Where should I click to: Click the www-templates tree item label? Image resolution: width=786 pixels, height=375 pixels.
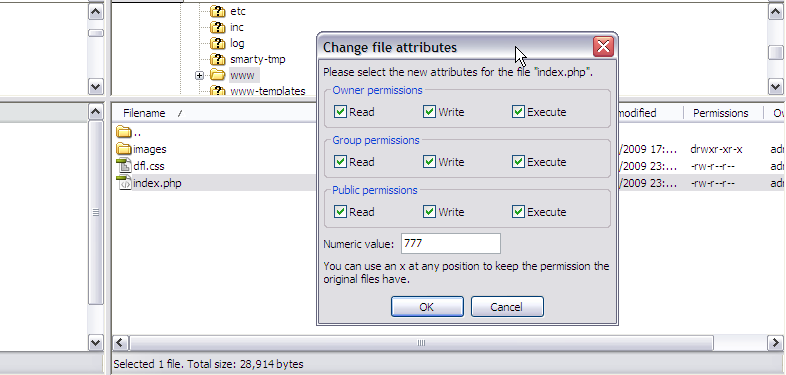click(268, 91)
